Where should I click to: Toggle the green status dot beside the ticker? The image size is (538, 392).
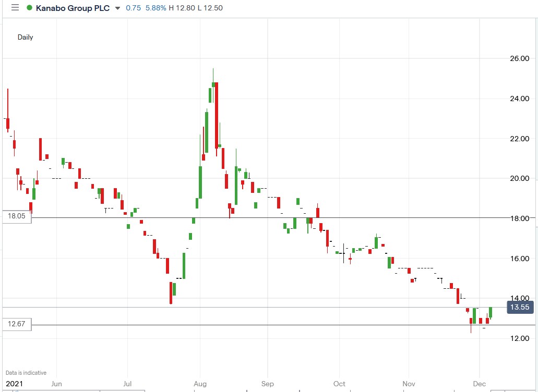[28, 8]
